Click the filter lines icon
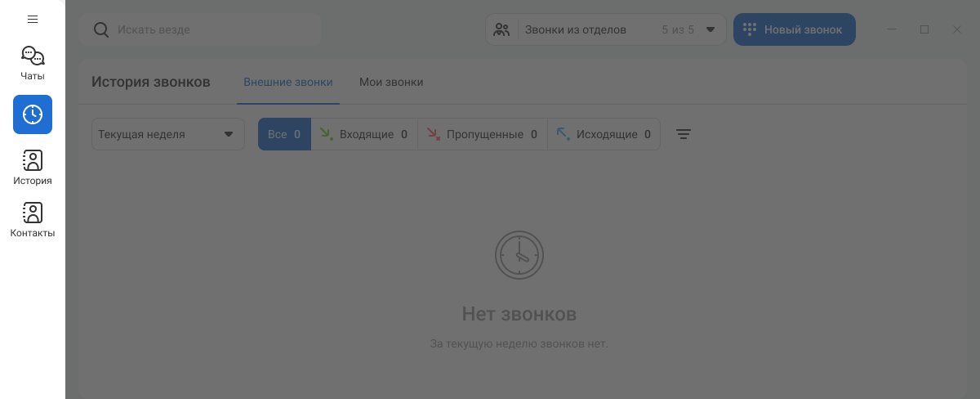The width and height of the screenshot is (980, 399). point(684,134)
